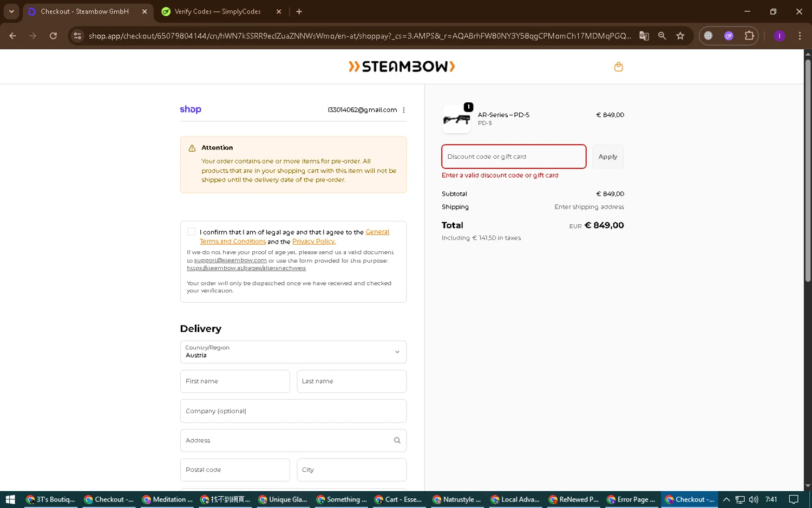Close the Checkout Steambow GmbH tab
The image size is (812, 508).
pyautogui.click(x=145, y=11)
